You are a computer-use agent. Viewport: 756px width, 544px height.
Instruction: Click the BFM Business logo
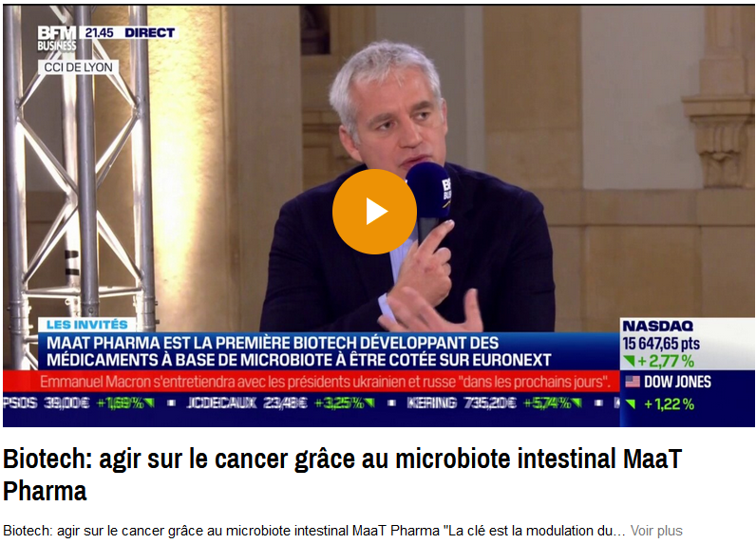(x=57, y=38)
